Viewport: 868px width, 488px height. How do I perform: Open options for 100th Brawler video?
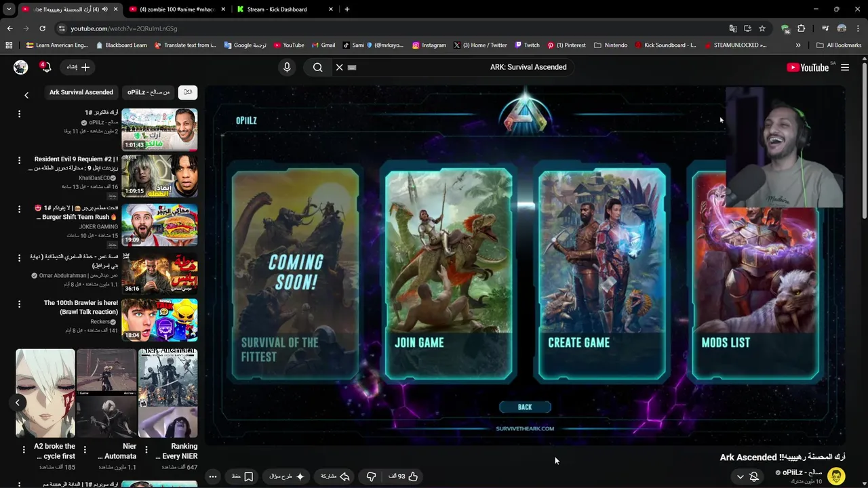(x=19, y=305)
